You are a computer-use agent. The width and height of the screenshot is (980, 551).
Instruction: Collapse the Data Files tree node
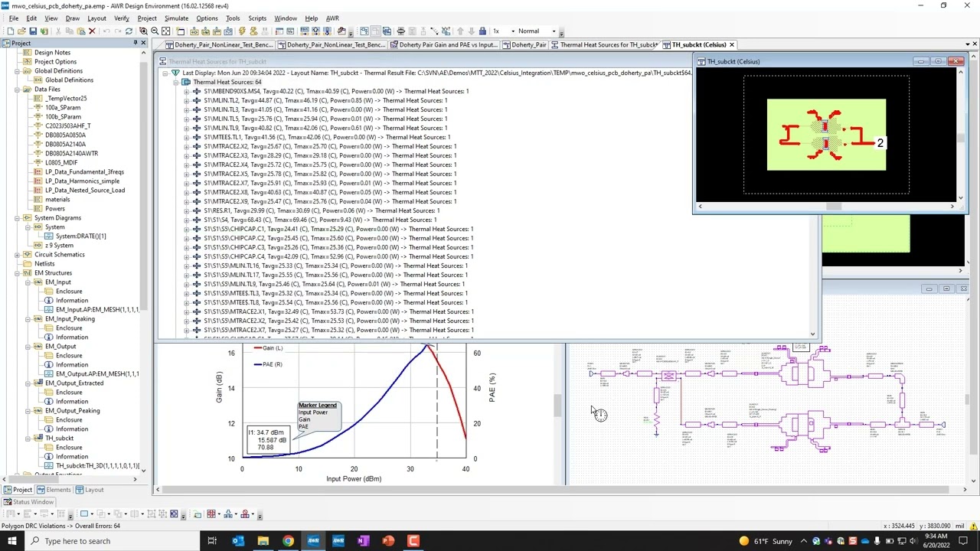pos(18,90)
